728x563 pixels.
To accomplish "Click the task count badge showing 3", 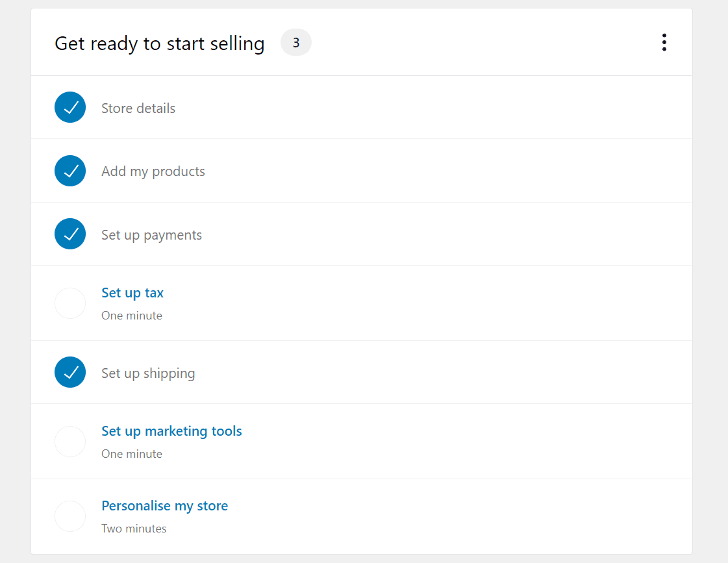I will (x=295, y=42).
